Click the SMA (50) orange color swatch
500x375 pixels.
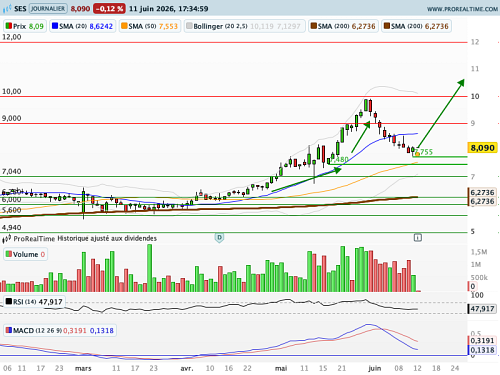[x=124, y=26]
